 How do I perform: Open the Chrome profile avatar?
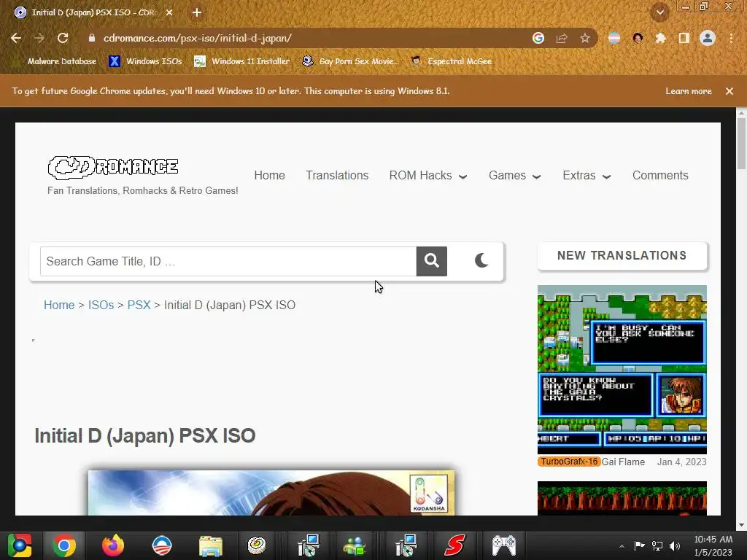point(708,38)
